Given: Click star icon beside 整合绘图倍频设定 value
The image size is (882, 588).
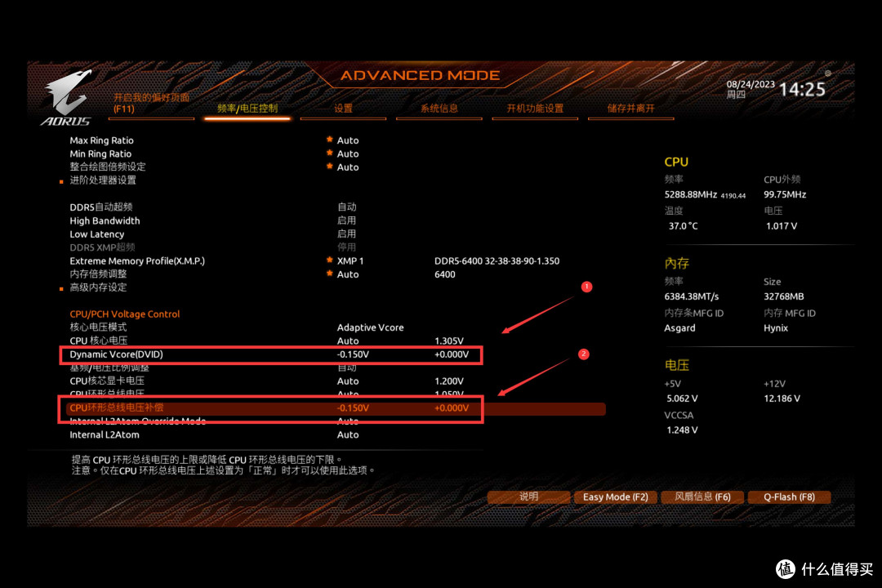Looking at the screenshot, I should pyautogui.click(x=330, y=166).
